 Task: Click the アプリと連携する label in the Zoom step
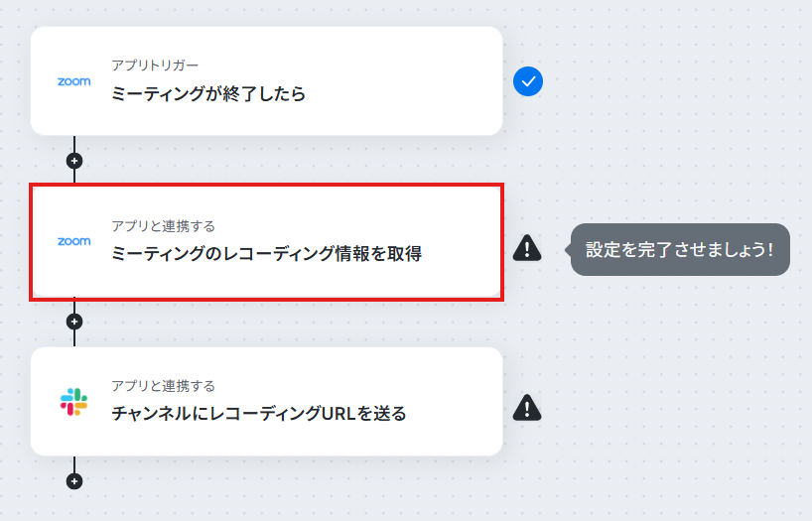click(x=163, y=226)
